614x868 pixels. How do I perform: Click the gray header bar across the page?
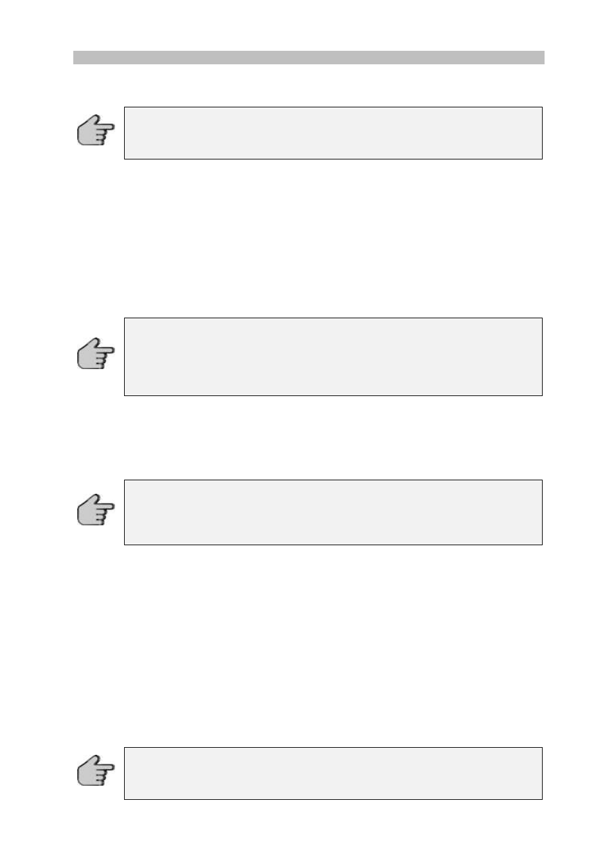point(309,58)
